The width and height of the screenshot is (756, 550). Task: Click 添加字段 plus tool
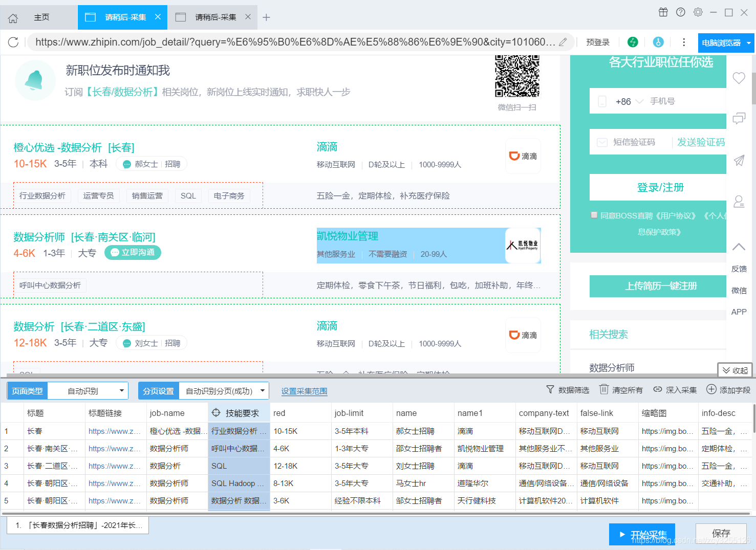[728, 390]
